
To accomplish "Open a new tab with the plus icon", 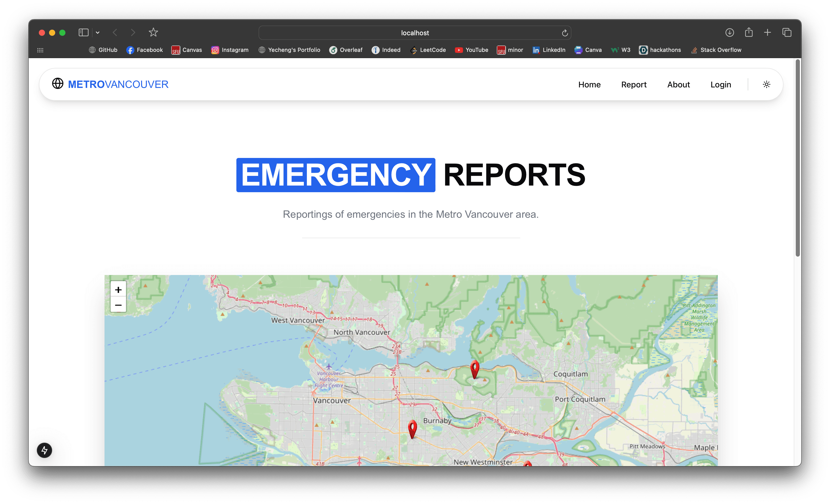I will 767,32.
